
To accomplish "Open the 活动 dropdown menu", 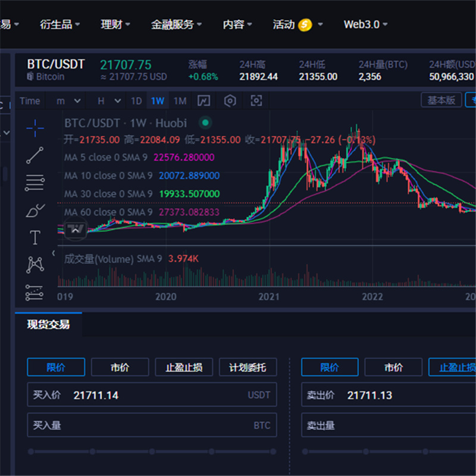I will point(297,24).
